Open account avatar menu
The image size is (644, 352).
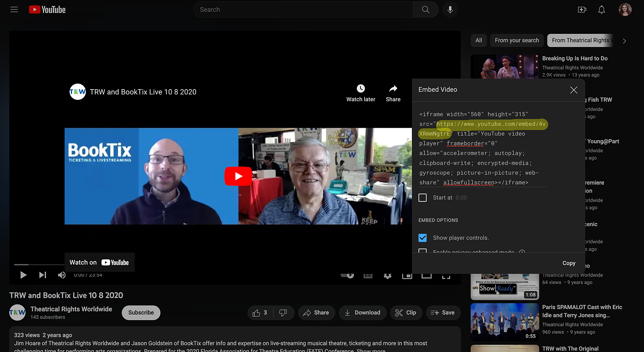point(625,10)
